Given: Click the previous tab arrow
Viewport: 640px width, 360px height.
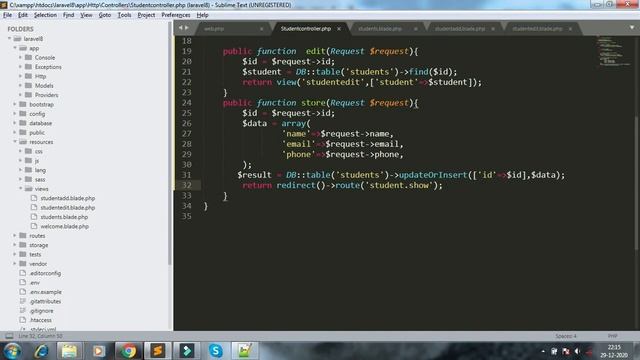Looking at the screenshot, I should coord(180,28).
